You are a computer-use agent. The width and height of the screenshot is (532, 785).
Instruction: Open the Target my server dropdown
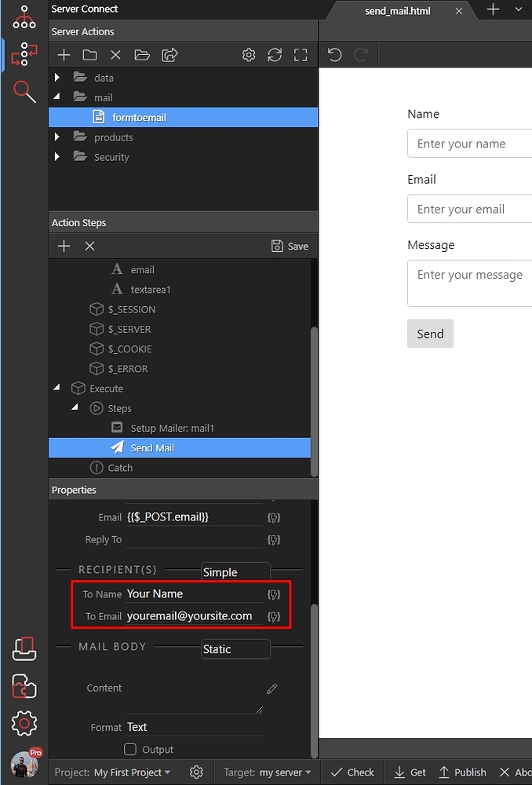click(267, 772)
